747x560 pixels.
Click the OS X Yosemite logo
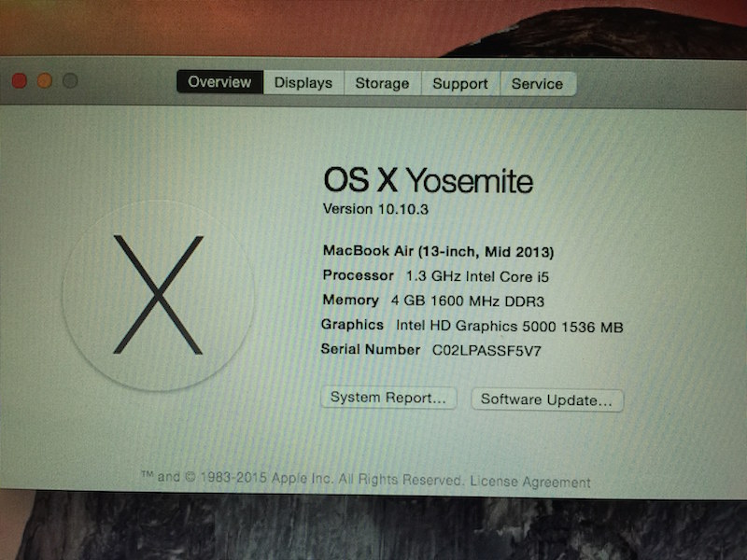point(158,295)
